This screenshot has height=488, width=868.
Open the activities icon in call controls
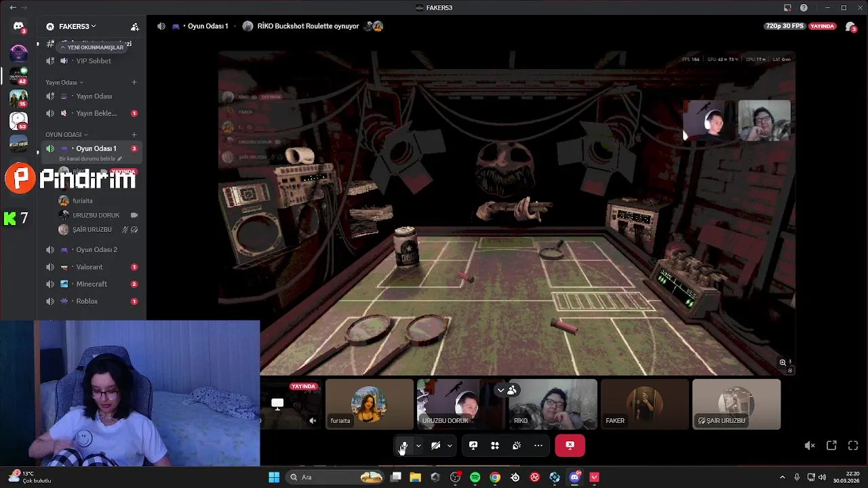point(495,445)
